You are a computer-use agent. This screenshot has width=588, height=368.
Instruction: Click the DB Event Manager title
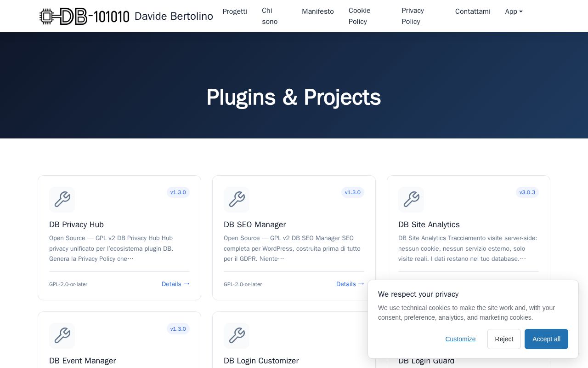(82, 361)
